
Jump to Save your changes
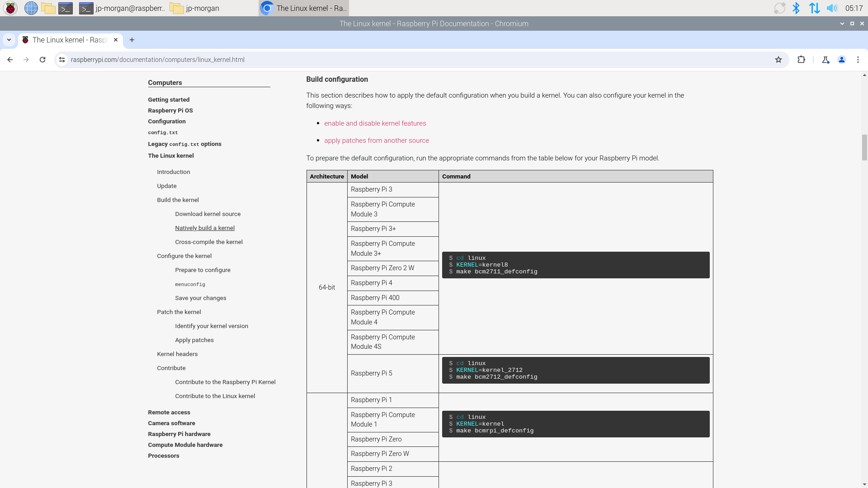click(x=201, y=298)
